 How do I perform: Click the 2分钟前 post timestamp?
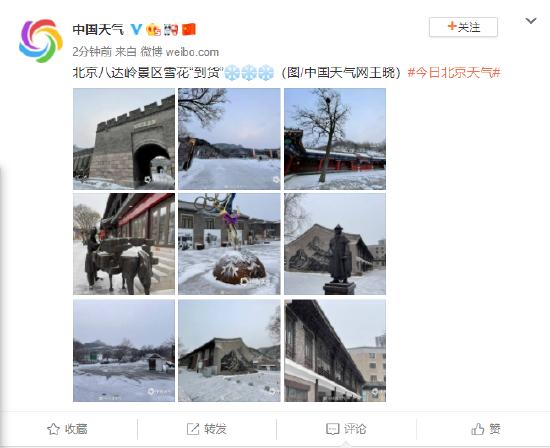(x=92, y=52)
